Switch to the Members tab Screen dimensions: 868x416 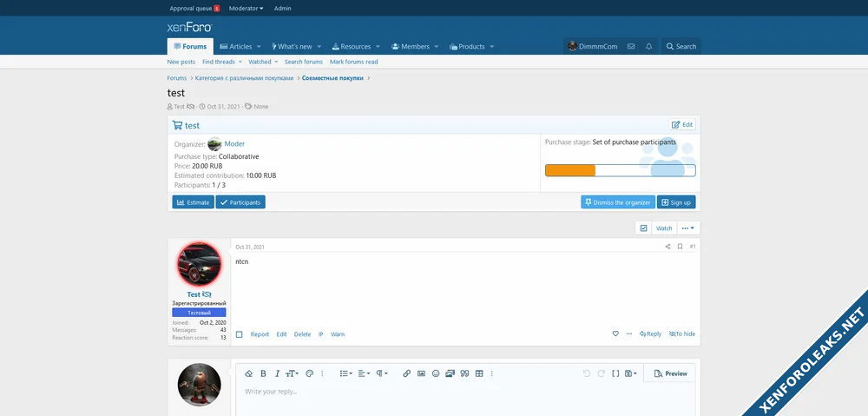click(411, 47)
